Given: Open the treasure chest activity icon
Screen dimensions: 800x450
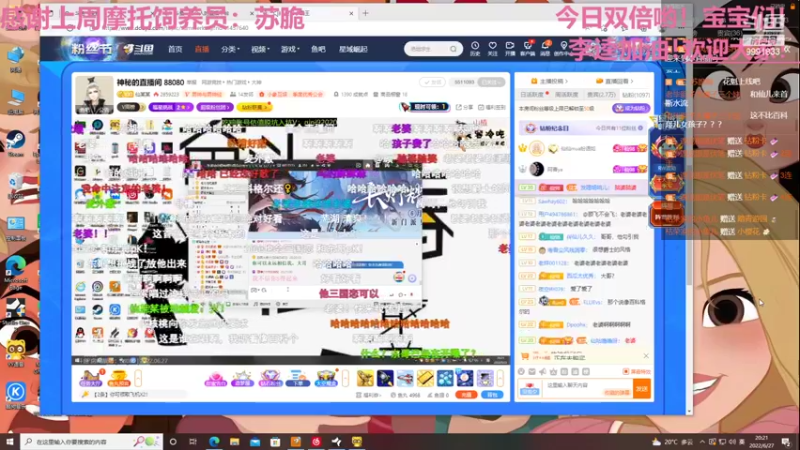Looking at the screenshot, I should tap(326, 378).
